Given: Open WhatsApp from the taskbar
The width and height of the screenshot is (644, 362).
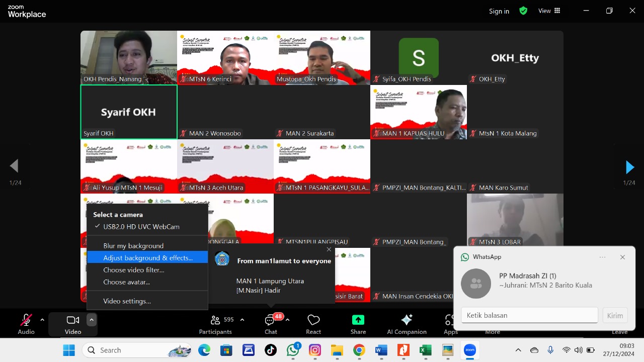Looking at the screenshot, I should tap(293, 350).
